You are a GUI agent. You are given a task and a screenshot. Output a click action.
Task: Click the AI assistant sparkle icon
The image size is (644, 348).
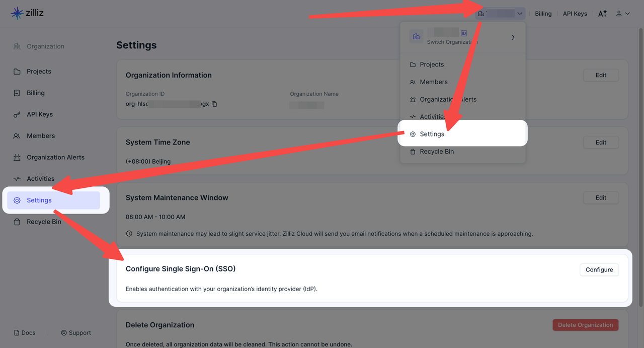click(602, 14)
